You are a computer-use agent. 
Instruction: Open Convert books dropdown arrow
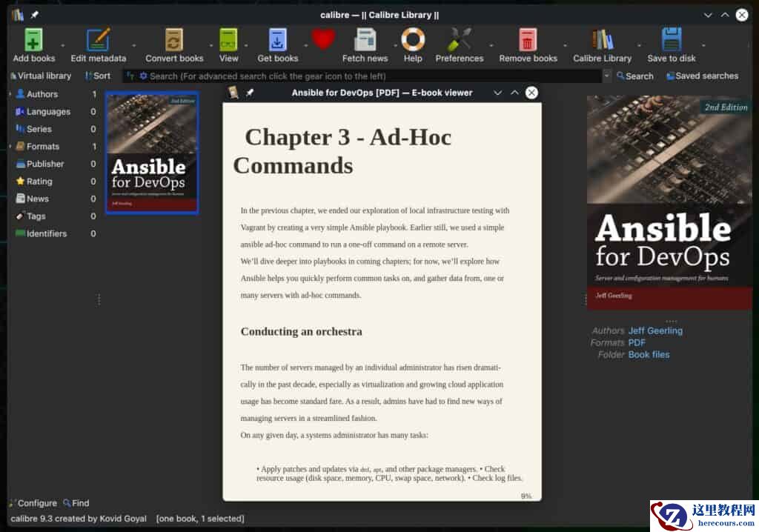click(211, 45)
